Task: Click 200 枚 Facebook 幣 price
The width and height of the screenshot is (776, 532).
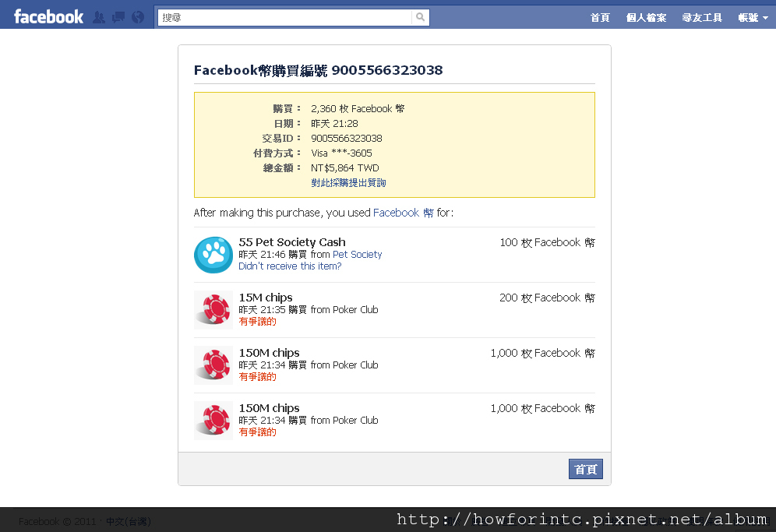Action: point(547,298)
